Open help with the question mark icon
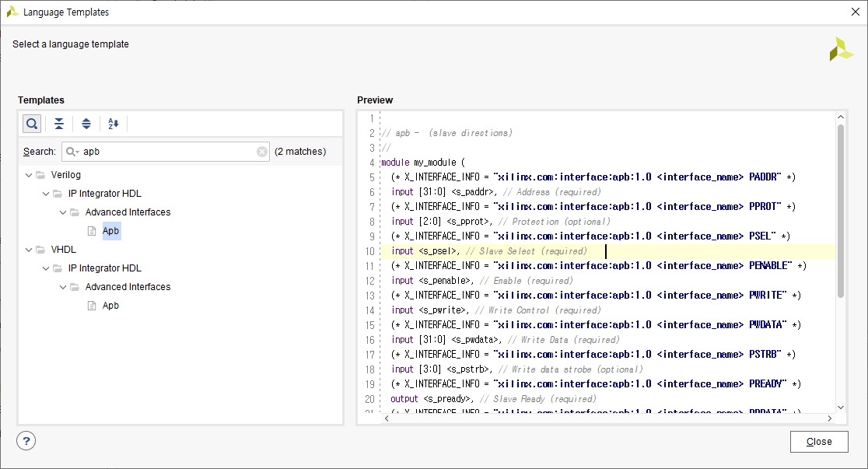The width and height of the screenshot is (868, 469). pos(26,441)
